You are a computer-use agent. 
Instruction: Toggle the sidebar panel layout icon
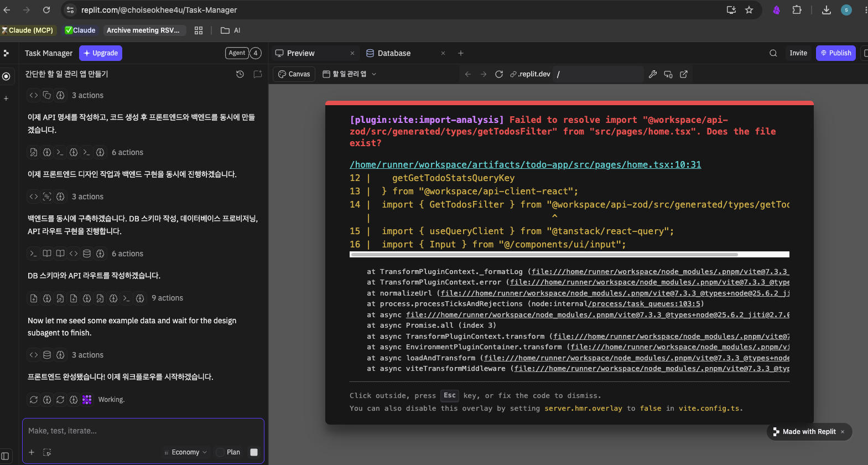pos(6,457)
